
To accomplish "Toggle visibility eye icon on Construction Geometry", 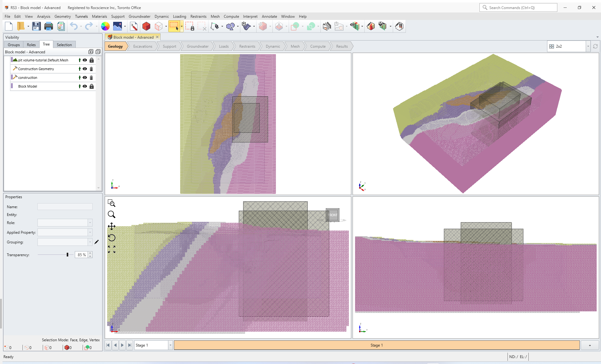I will 84,69.
